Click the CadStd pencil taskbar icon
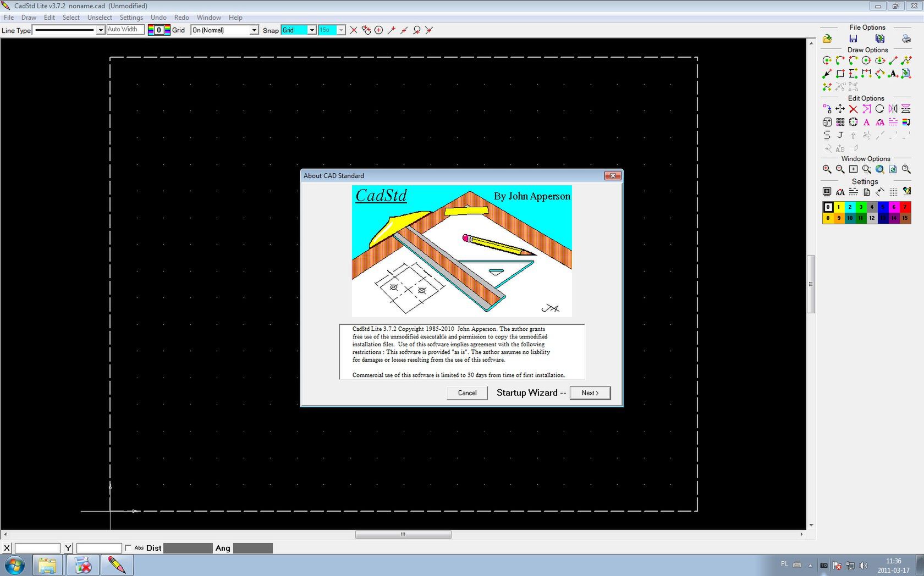This screenshot has width=924, height=576. pyautogui.click(x=117, y=565)
